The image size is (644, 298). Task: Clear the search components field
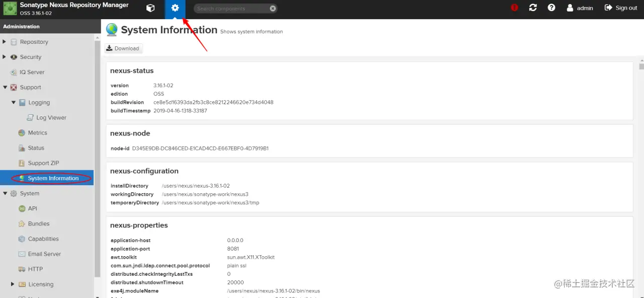273,9
